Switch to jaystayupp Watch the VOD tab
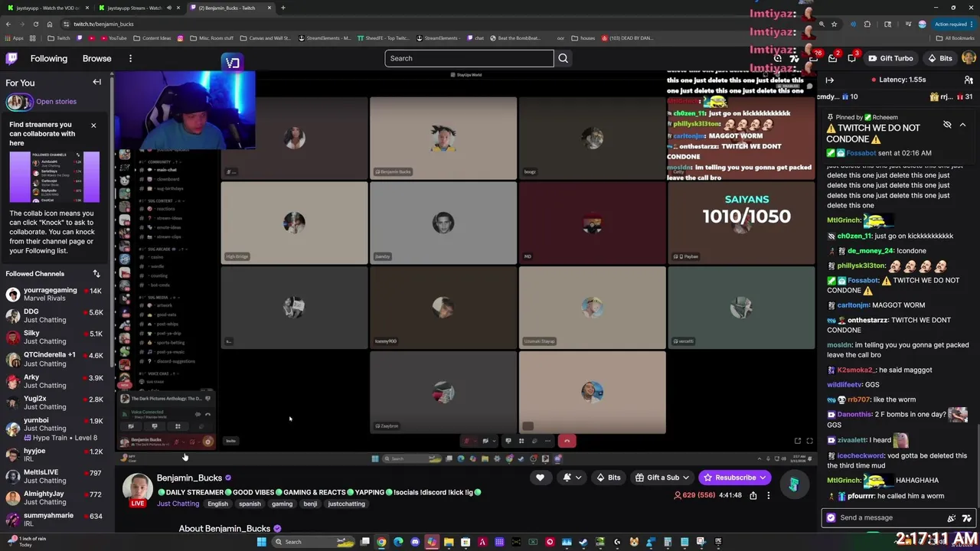The image size is (980, 551). (47, 8)
